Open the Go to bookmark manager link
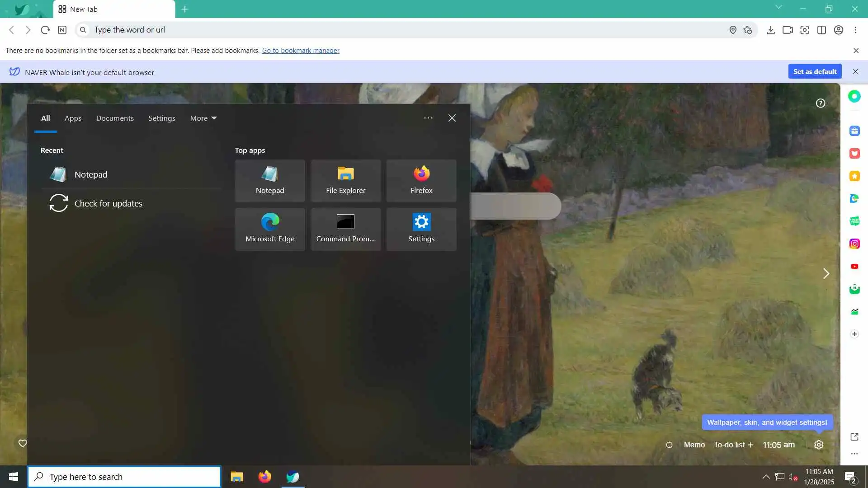This screenshot has width=868, height=488. pos(301,51)
